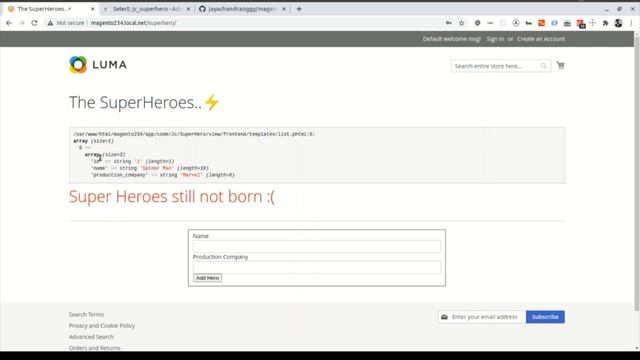
Task: Click the address bar URL
Action: [x=133, y=23]
